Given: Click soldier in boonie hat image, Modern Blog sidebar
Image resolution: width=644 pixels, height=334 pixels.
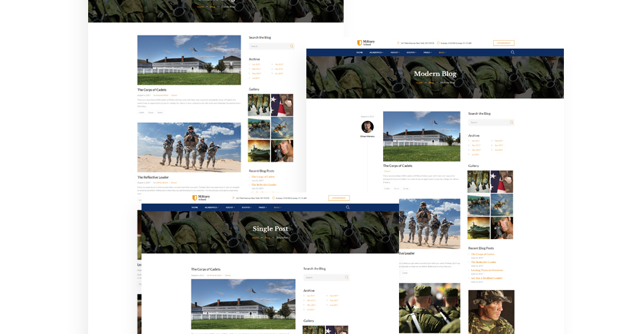Looking at the screenshot, I should click(x=491, y=312).
